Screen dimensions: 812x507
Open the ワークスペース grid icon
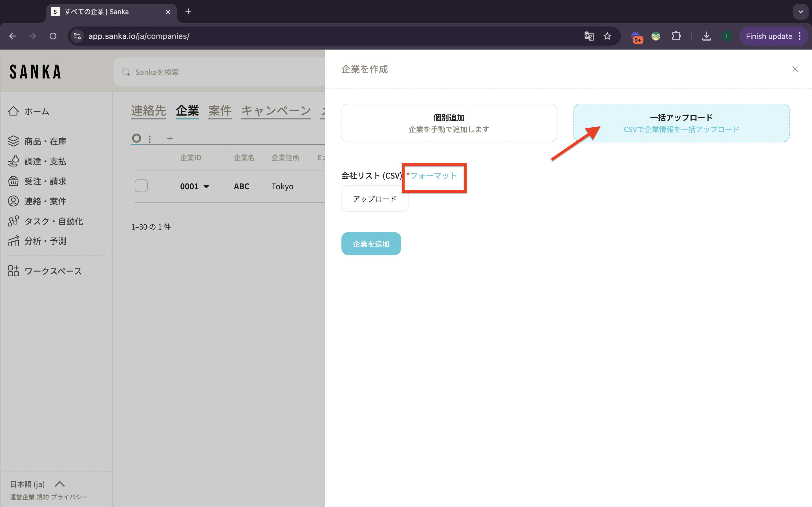click(14, 271)
